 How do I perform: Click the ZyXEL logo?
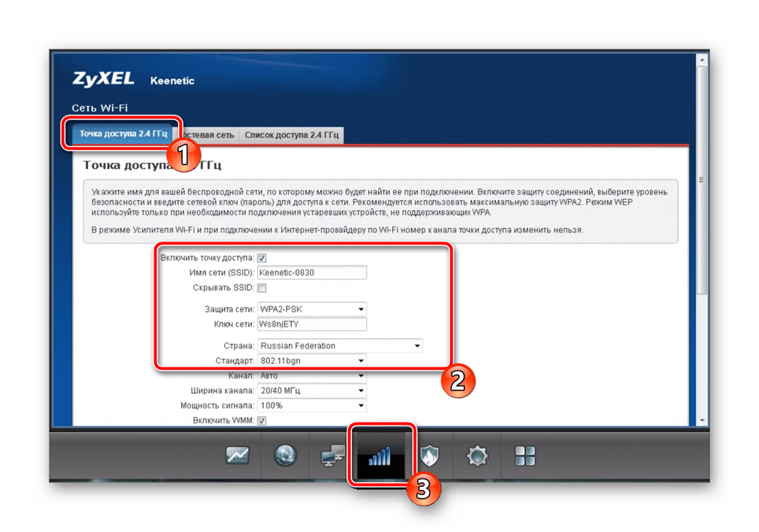pos(103,79)
